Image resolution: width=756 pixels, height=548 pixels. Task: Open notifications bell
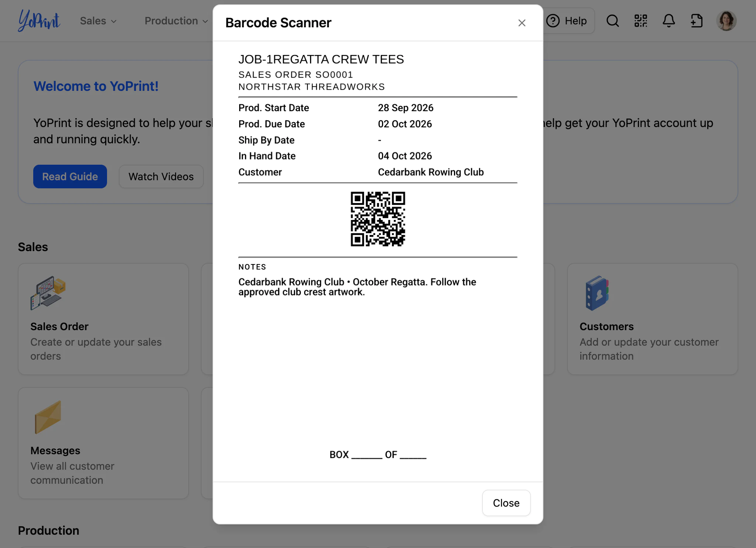point(669,21)
